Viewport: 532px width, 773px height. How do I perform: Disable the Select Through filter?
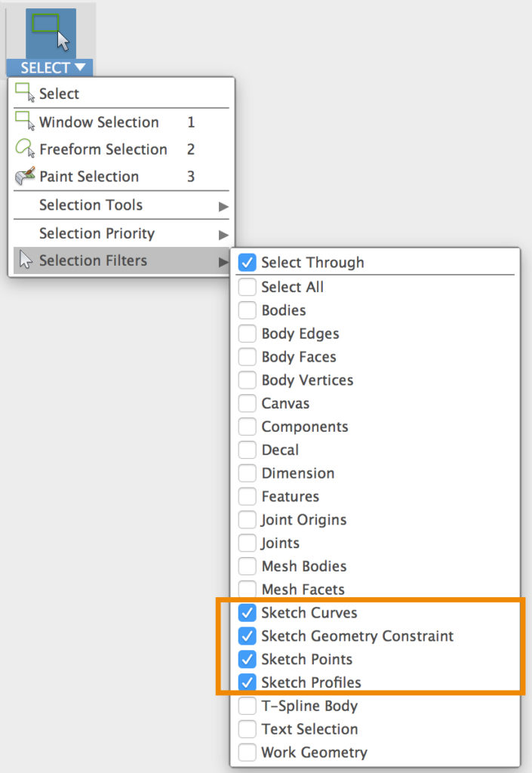(x=248, y=262)
